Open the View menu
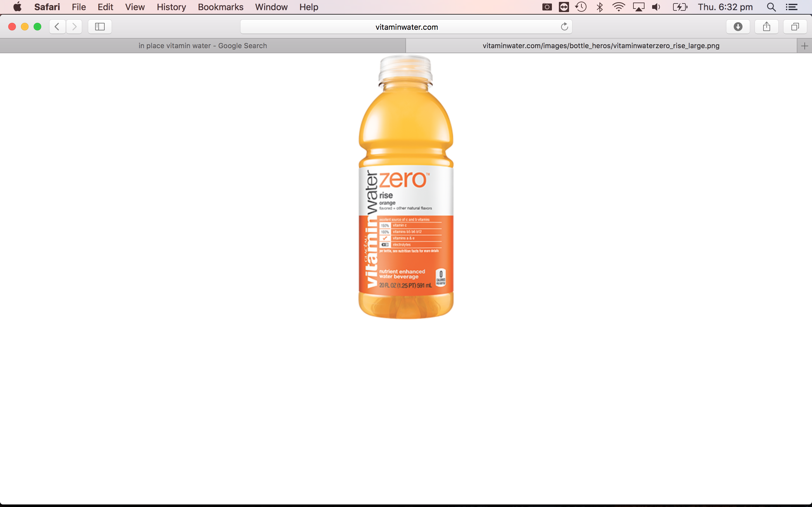 click(135, 7)
